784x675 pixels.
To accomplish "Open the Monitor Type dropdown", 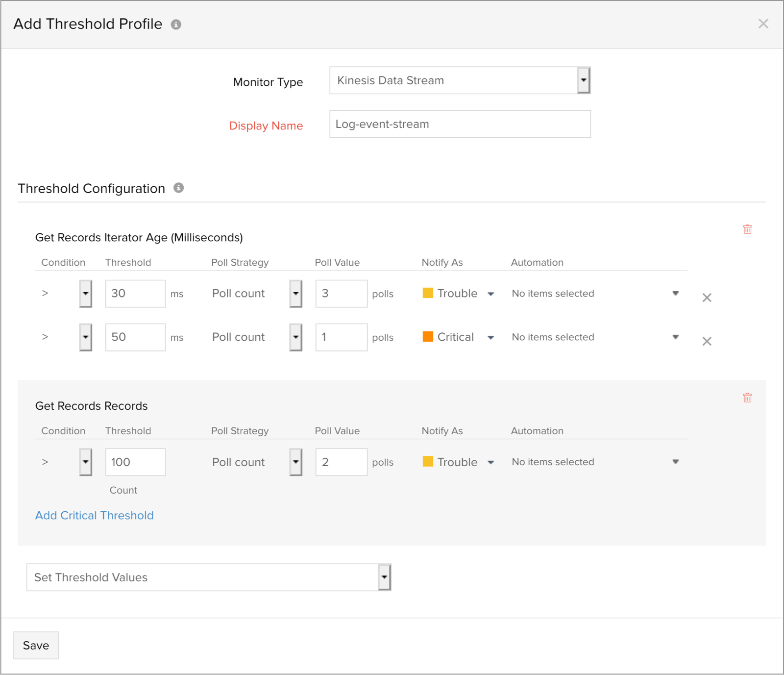I will click(x=583, y=80).
